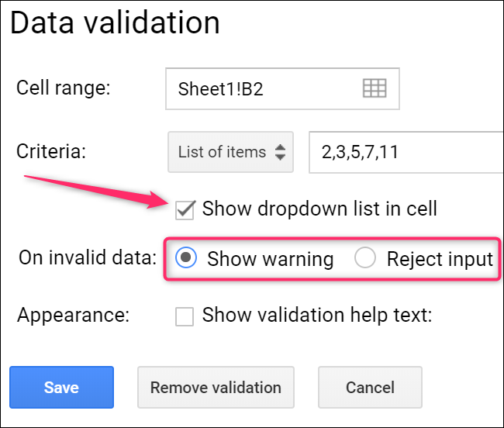The image size is (504, 428).
Task: Click the Data validation dialog title
Action: [115, 23]
